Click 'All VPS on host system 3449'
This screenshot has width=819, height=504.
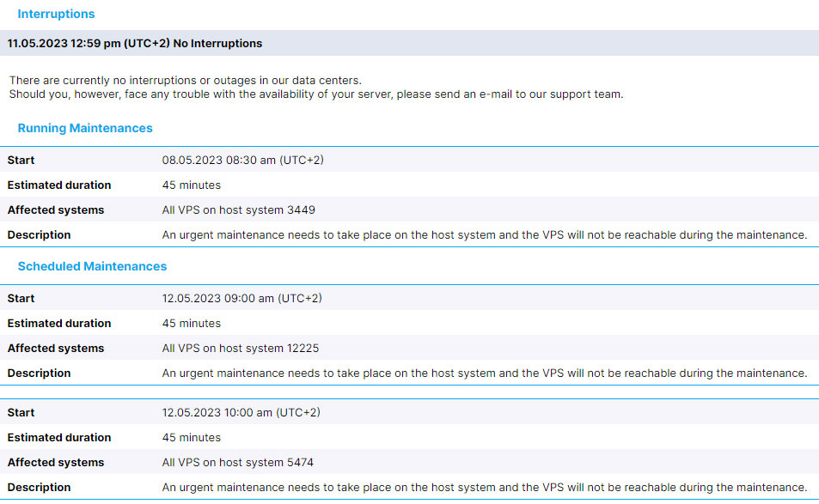(x=239, y=210)
